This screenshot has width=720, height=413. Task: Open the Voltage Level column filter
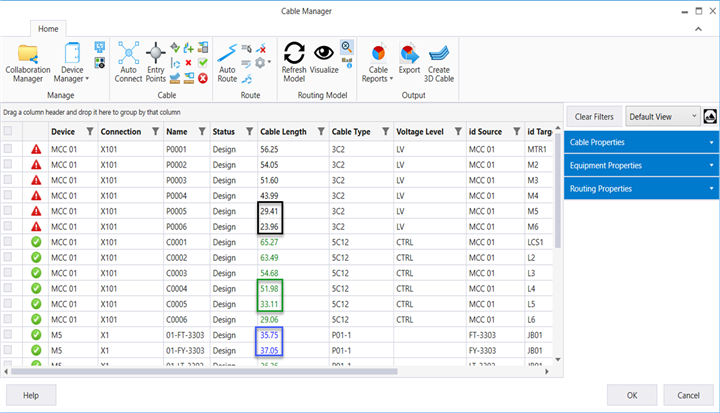pos(458,132)
